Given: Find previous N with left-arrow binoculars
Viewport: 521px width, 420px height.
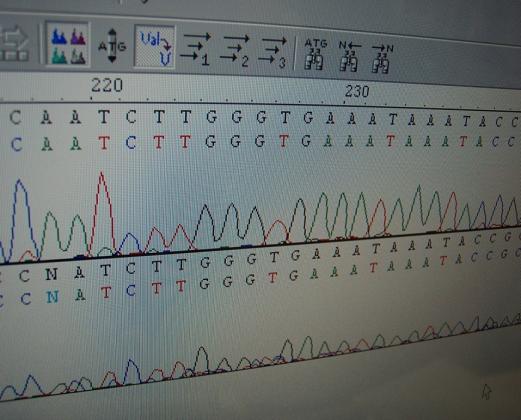Looking at the screenshot, I should pos(350,56).
